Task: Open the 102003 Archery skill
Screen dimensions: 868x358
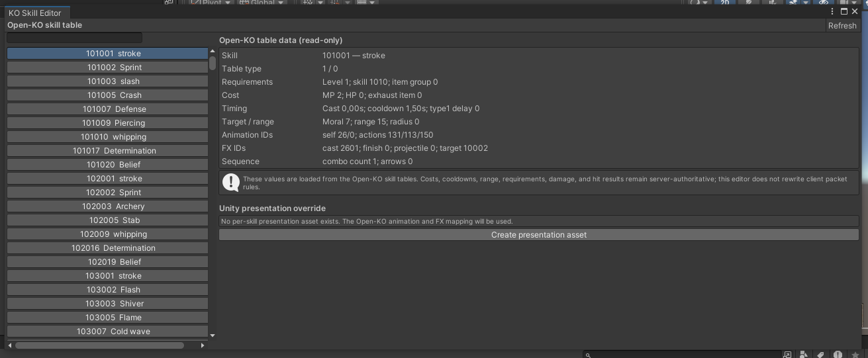Action: pos(107,206)
